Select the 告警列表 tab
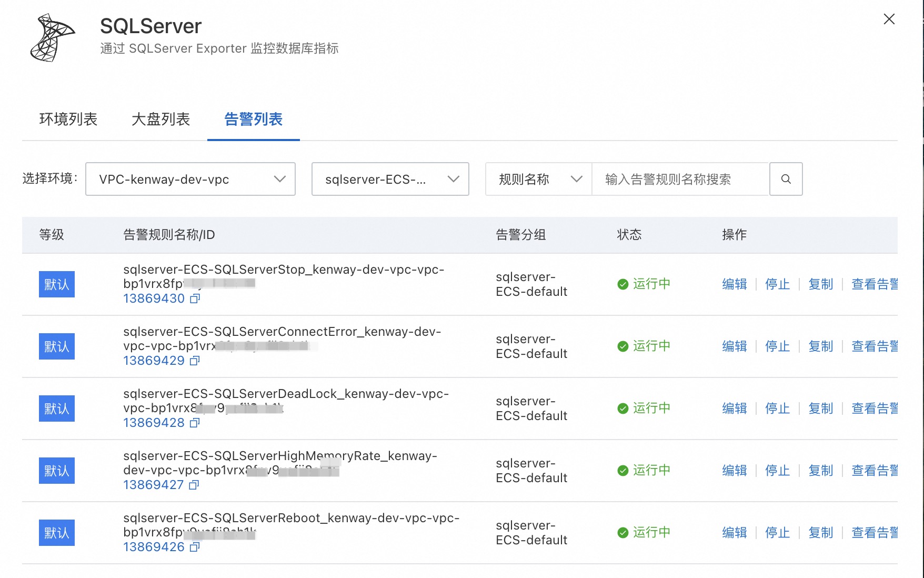 [x=254, y=119]
